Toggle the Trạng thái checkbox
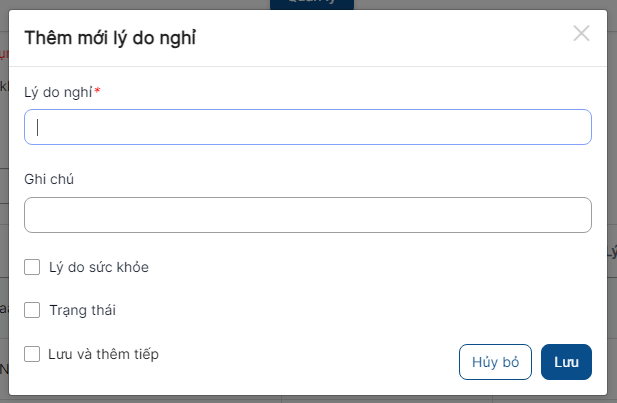617x403 pixels. click(x=32, y=310)
